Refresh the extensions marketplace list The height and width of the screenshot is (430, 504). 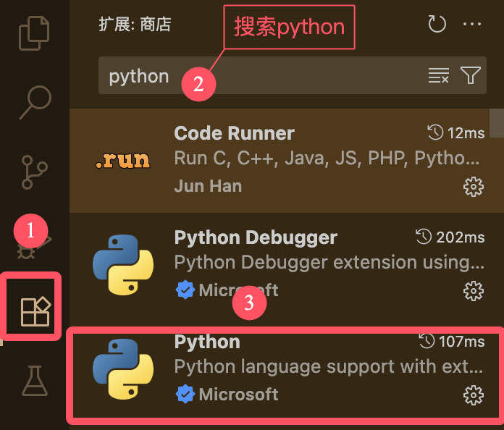(437, 24)
